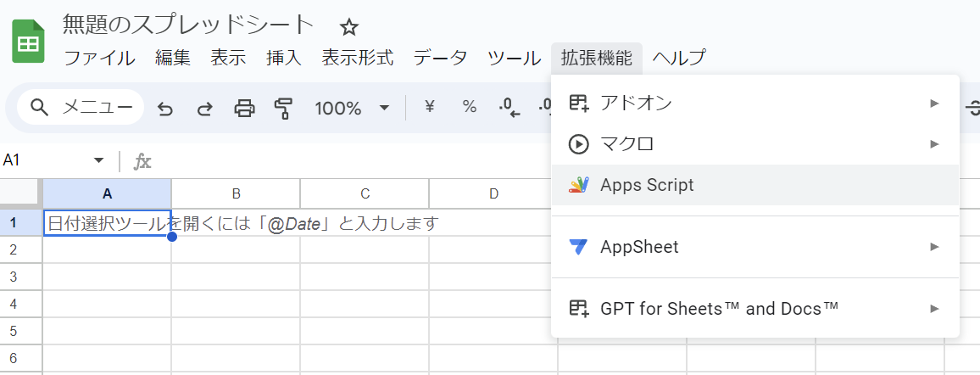Launch Apps Script from the menu
This screenshot has width=980, height=375.
[x=755, y=185]
